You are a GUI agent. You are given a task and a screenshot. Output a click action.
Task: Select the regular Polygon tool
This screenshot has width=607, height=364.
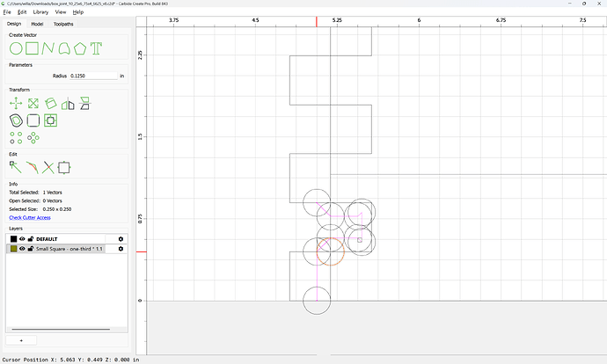point(80,48)
